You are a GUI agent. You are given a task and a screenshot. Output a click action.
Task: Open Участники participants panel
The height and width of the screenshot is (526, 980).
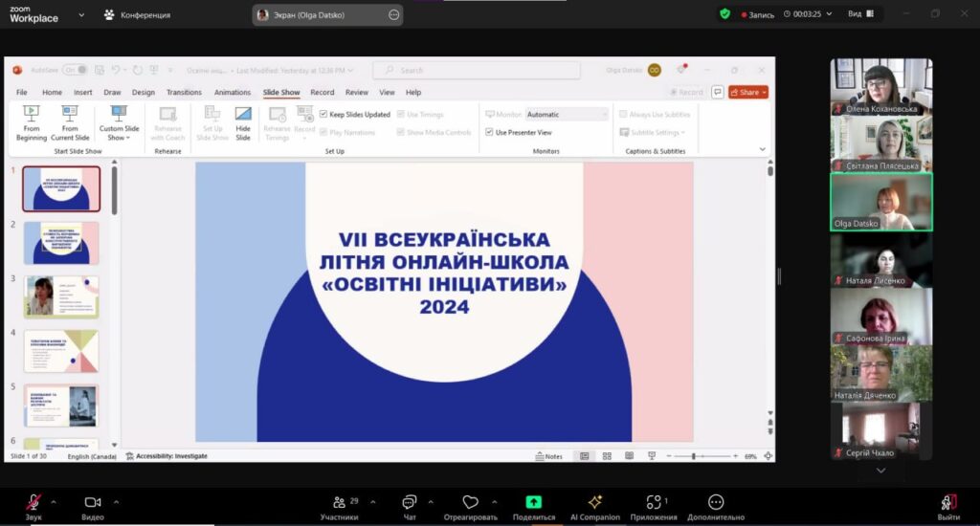340,507
